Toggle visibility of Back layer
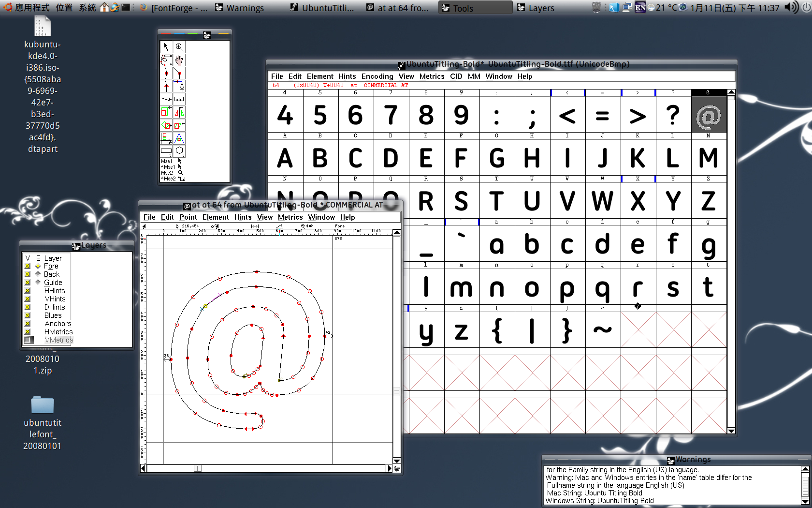The image size is (812, 508). coord(28,274)
